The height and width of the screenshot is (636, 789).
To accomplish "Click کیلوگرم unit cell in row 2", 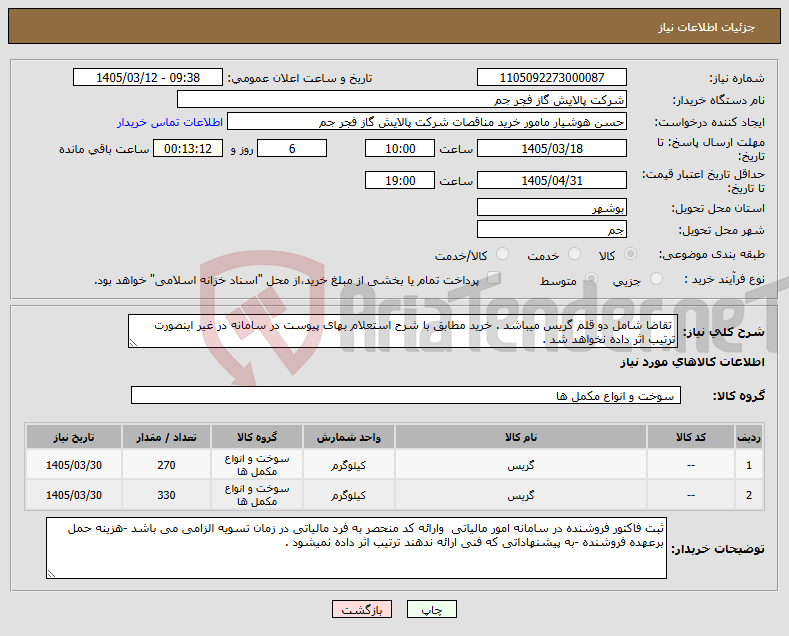I will click(348, 496).
